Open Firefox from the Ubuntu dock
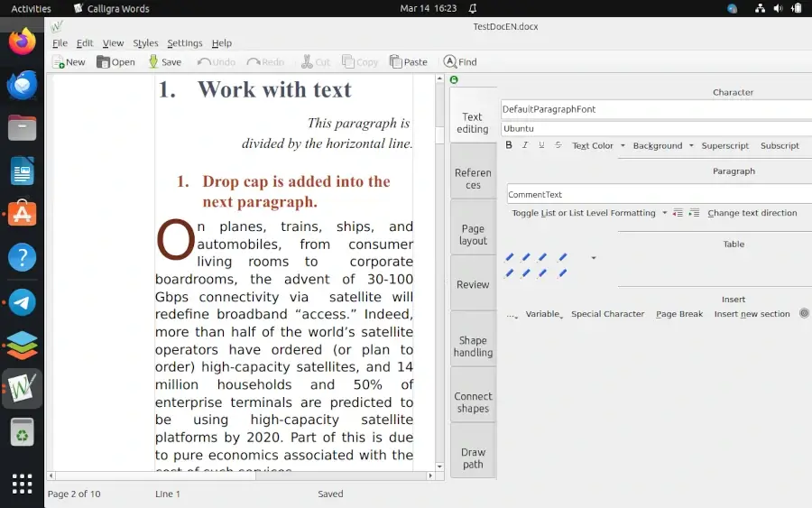 point(23,42)
